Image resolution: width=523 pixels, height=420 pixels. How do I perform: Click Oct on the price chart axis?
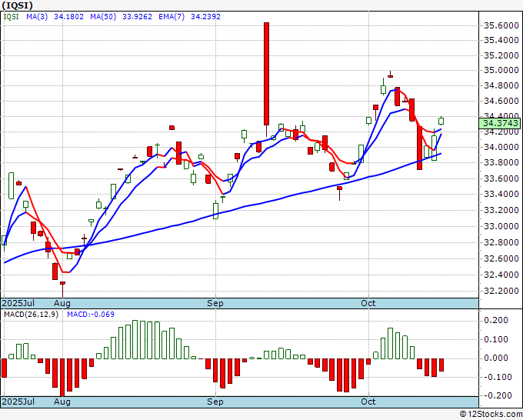pos(368,303)
